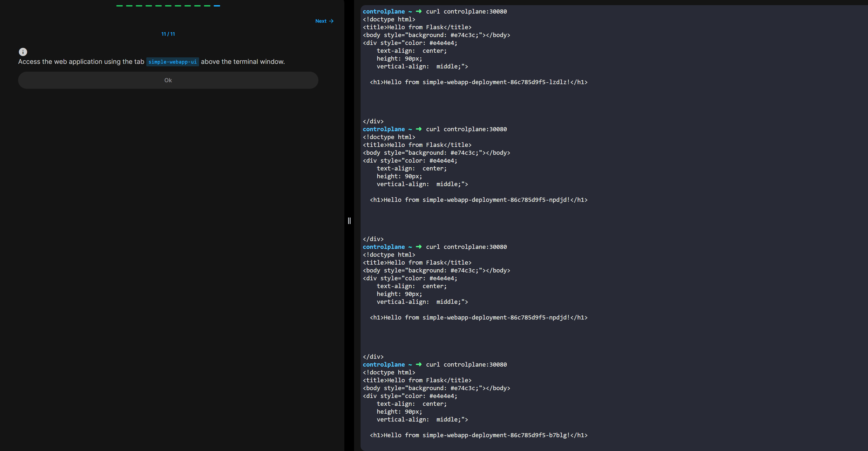The height and width of the screenshot is (451, 868).
Task: Click the simple-webapp-ui code label
Action: click(x=173, y=62)
